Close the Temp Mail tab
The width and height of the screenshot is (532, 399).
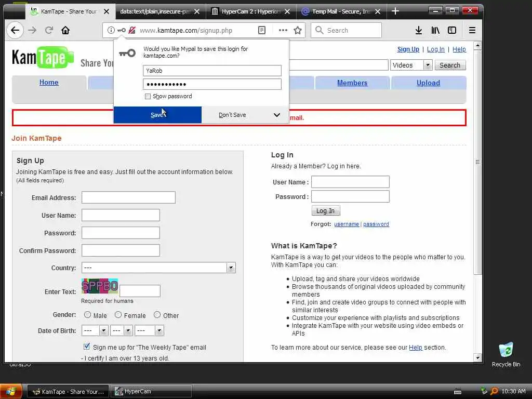(378, 11)
